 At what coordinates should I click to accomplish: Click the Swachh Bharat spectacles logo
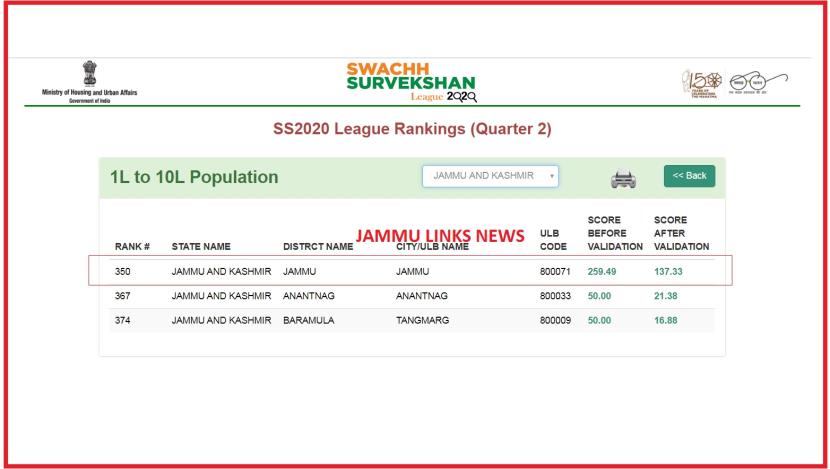758,83
